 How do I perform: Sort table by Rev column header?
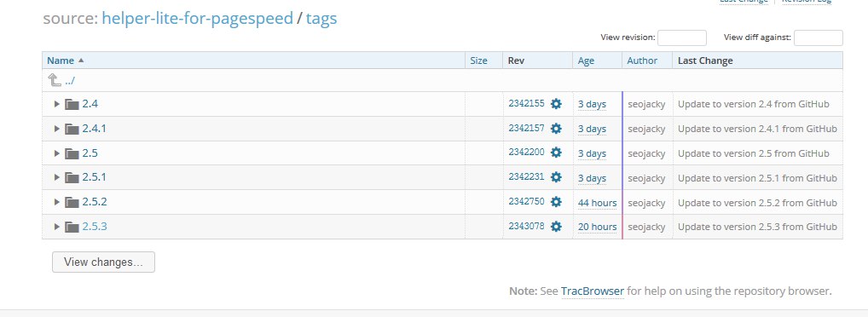[x=516, y=61]
